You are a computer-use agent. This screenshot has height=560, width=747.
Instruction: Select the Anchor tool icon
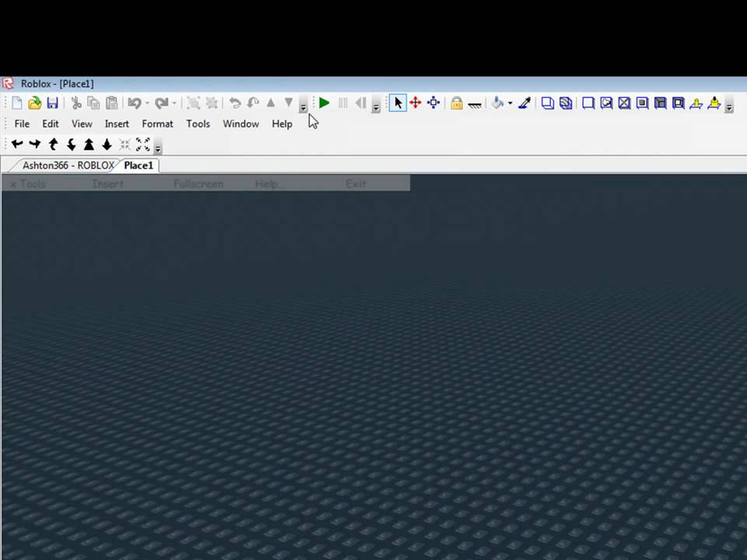click(x=475, y=104)
